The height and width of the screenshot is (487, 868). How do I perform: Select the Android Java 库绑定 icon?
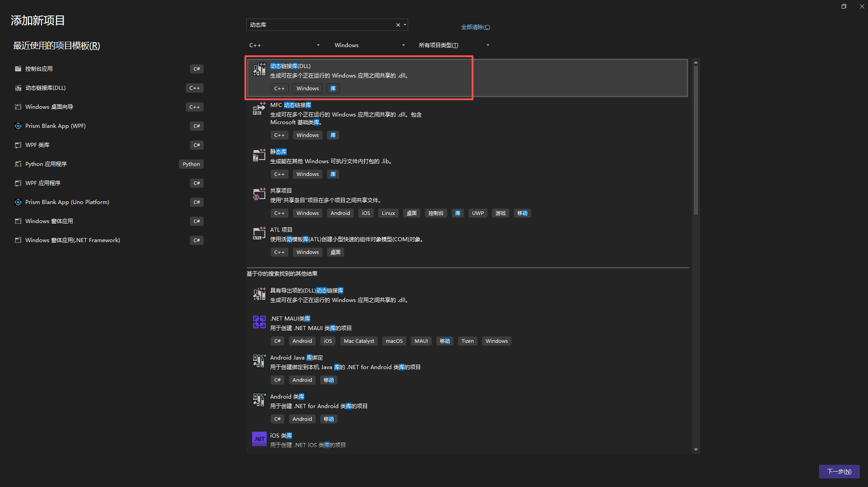coord(259,361)
